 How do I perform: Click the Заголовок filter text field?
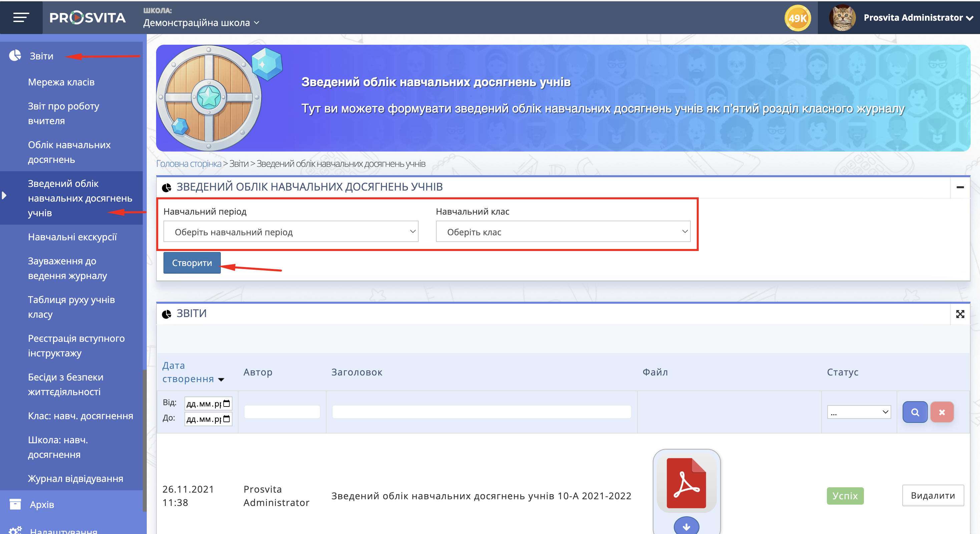(x=481, y=412)
